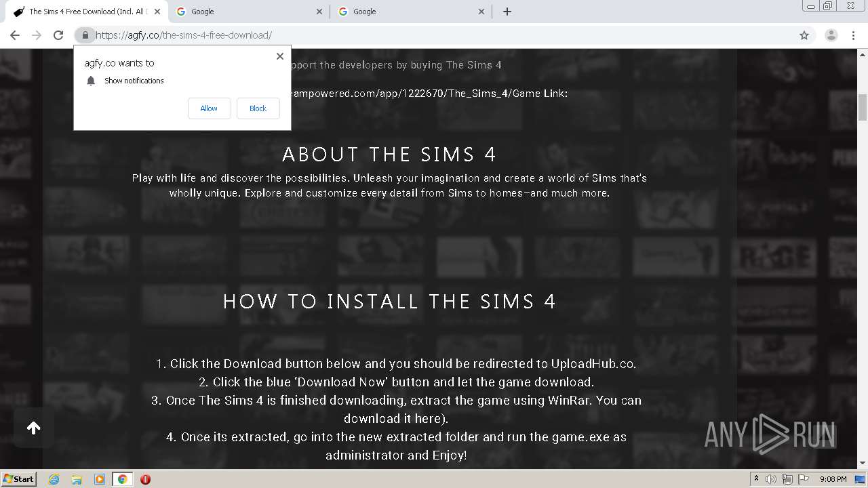Select the bell icon in the notification prompt
Screen dimensions: 868x488
(x=91, y=81)
